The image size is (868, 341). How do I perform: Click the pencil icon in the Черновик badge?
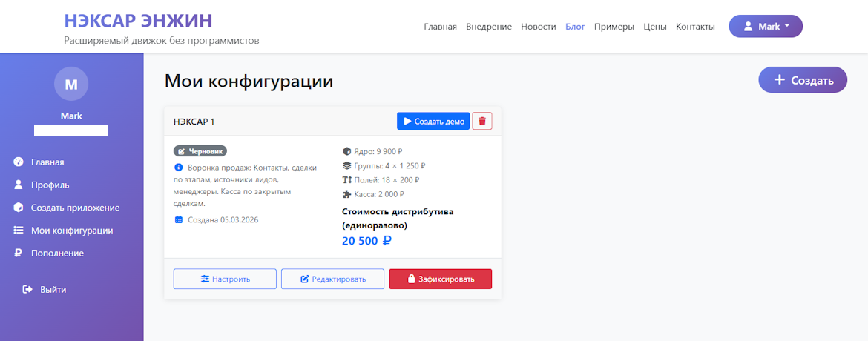[x=182, y=151]
